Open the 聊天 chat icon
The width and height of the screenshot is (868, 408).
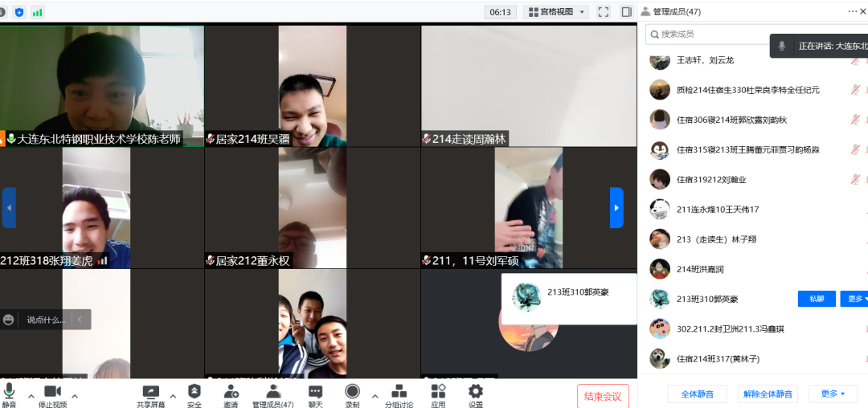[315, 392]
